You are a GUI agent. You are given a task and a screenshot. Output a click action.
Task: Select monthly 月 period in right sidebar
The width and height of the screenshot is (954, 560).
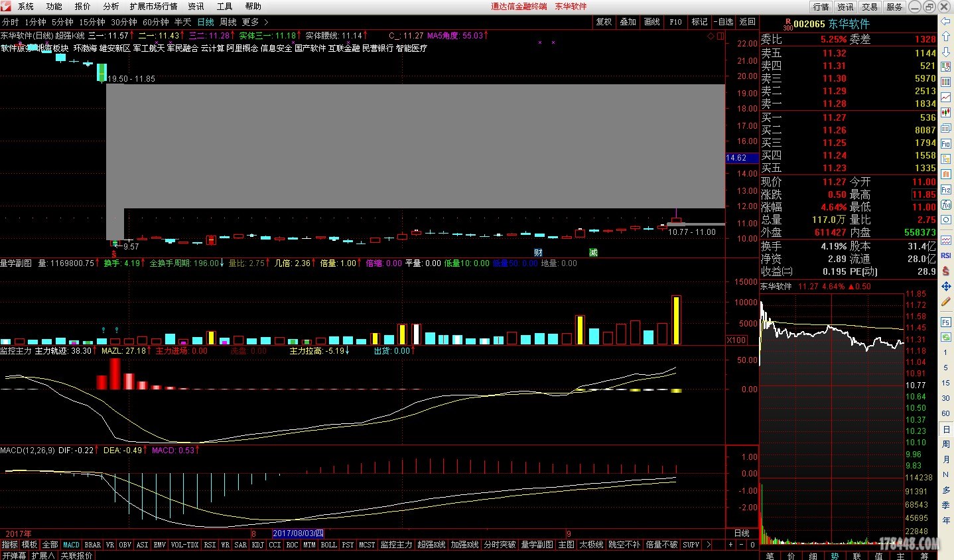point(946,459)
